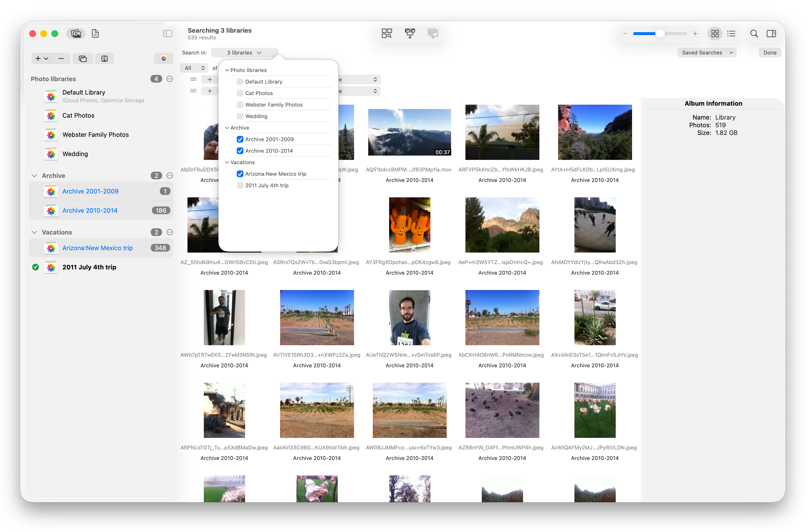This screenshot has height=532, width=808.
Task: Collapse the Vacations group in sidebar
Action: (34, 232)
